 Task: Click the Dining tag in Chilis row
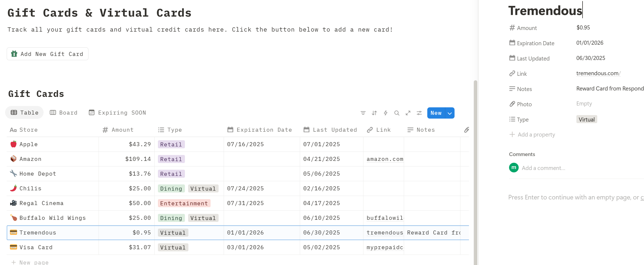tap(171, 188)
